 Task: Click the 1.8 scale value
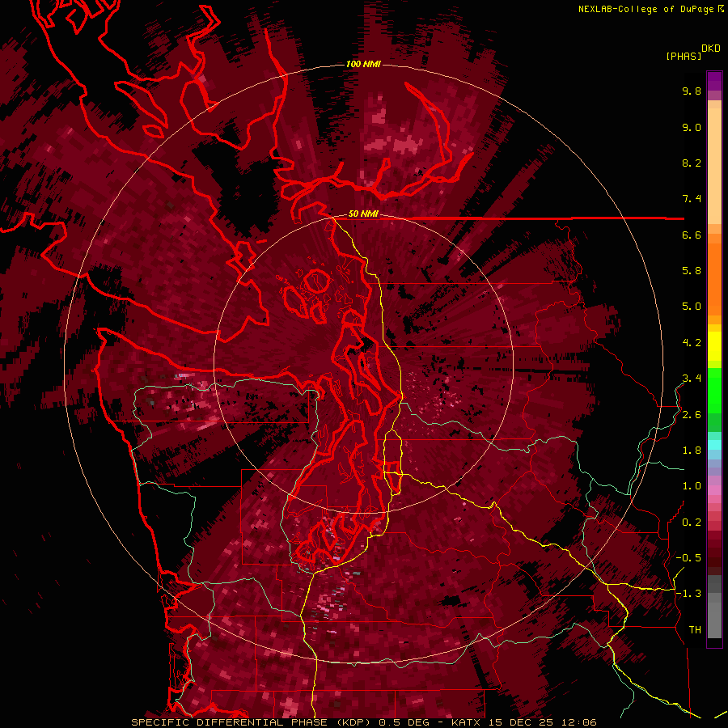pyautogui.click(x=692, y=451)
